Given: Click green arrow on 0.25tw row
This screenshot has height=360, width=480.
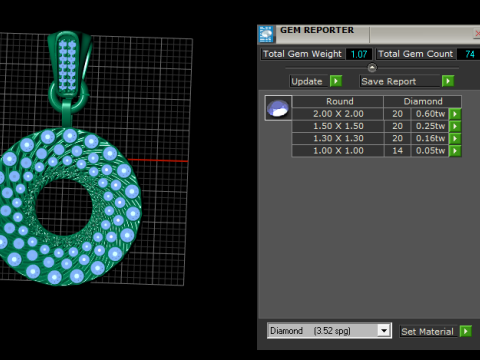Looking at the screenshot, I should click(455, 126).
